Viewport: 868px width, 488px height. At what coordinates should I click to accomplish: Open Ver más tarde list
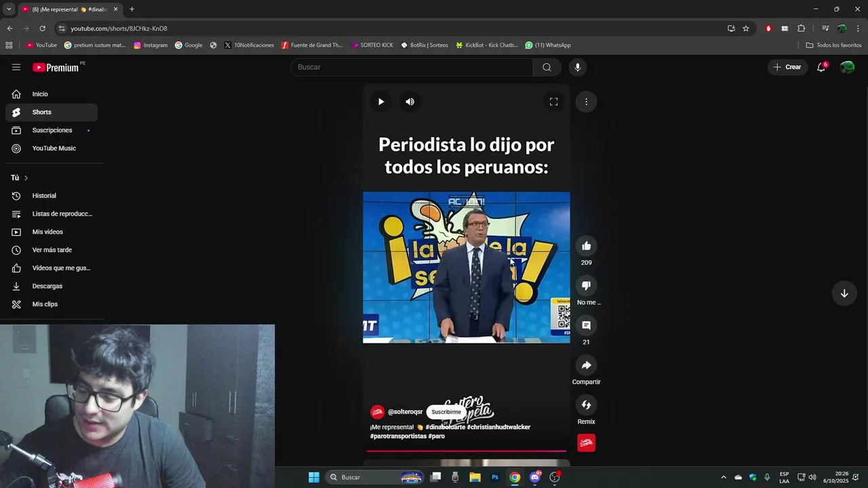[x=52, y=250]
